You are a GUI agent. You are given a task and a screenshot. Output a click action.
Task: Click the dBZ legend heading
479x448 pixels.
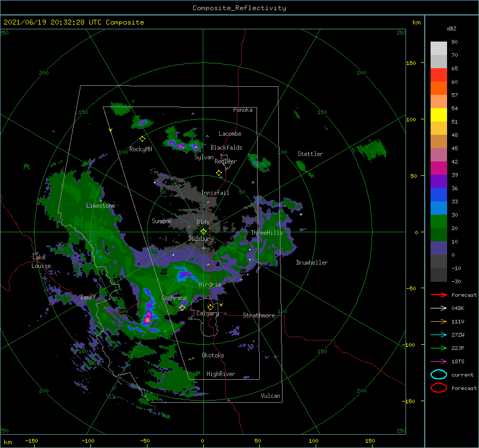coord(451,28)
